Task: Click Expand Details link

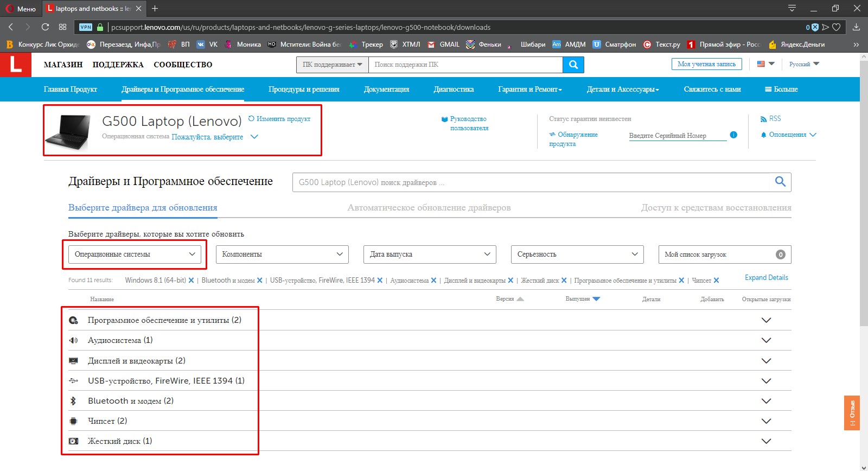Action: (x=766, y=277)
